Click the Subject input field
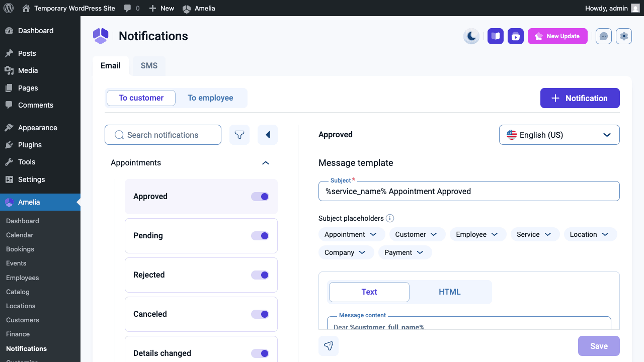Viewport: 644px width, 362px height. click(x=469, y=191)
